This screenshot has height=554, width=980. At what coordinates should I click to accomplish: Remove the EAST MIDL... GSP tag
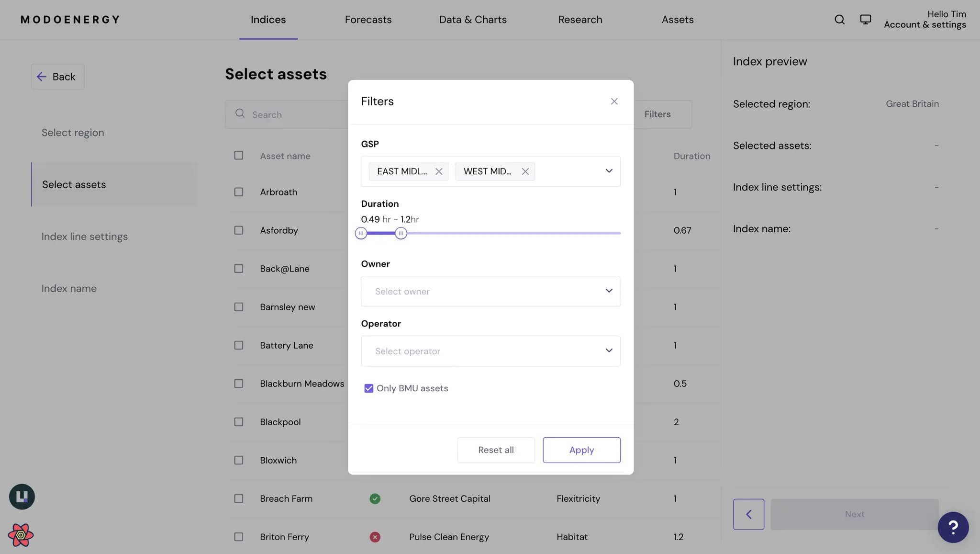439,171
